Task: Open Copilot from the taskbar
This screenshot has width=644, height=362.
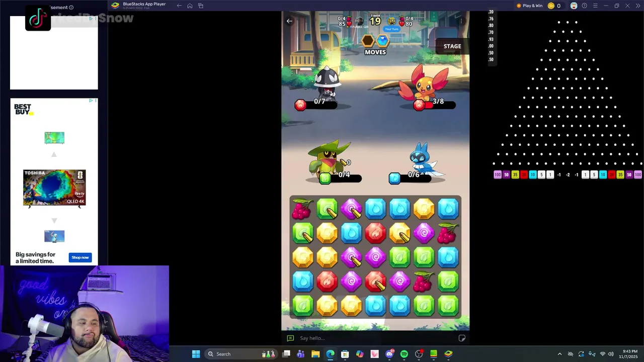Action: [x=360, y=354]
